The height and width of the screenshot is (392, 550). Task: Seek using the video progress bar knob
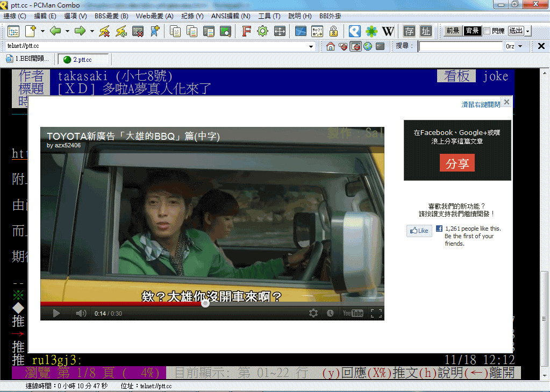[205, 304]
